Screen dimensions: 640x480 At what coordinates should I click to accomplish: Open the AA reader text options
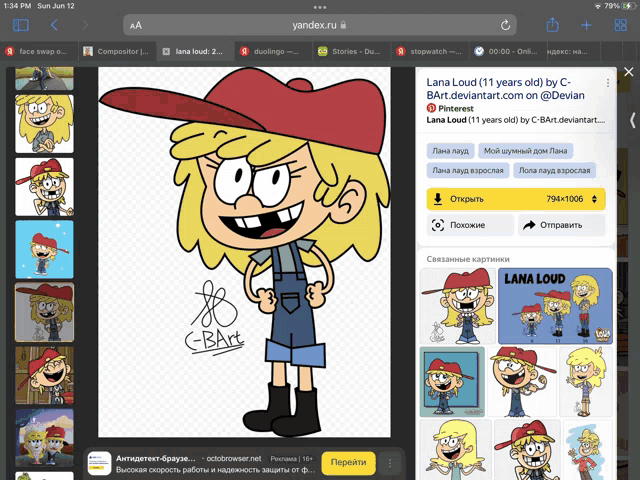click(136, 26)
